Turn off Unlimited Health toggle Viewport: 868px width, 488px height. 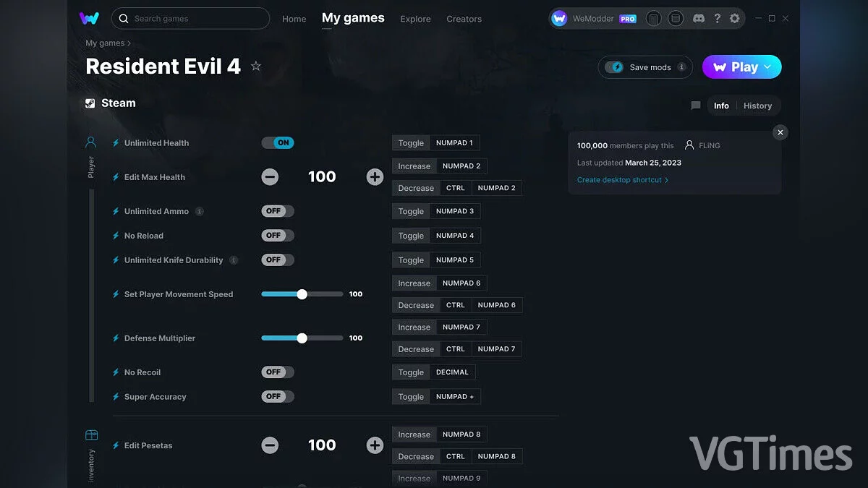(278, 143)
